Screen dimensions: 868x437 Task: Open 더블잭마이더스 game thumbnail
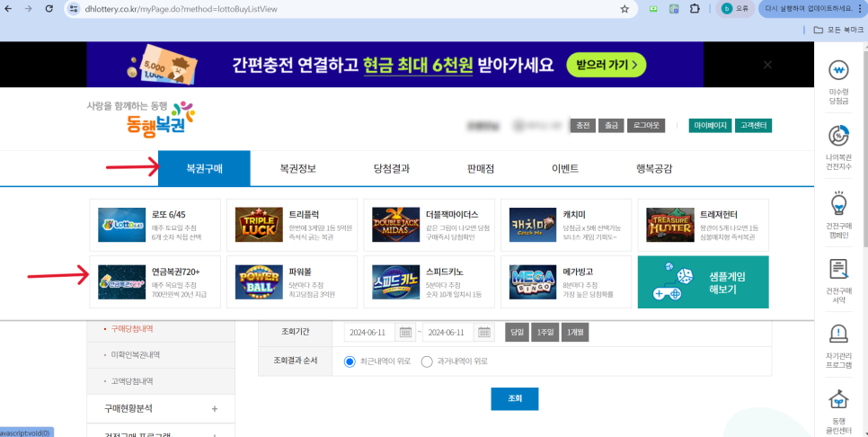click(395, 225)
